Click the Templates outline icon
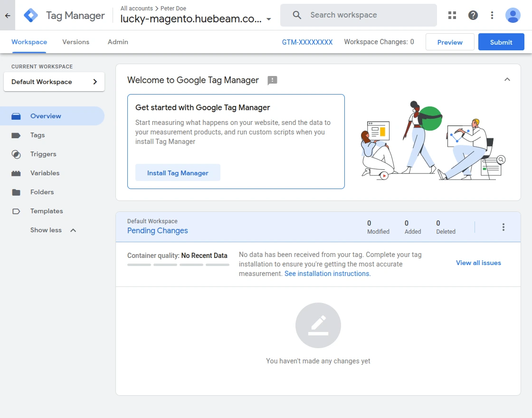532x418 pixels. point(16,211)
